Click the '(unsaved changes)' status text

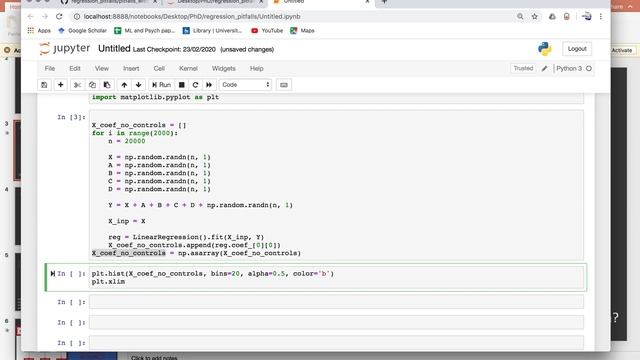247,49
